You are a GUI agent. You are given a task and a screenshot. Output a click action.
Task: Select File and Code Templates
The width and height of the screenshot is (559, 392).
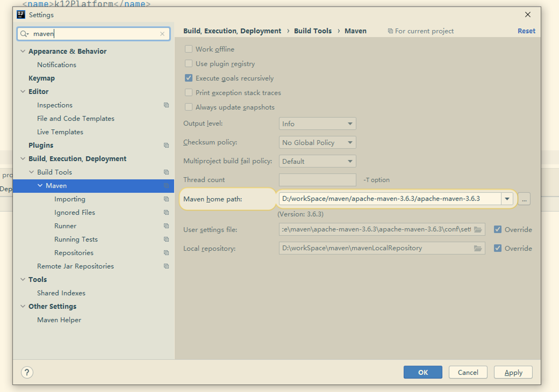pyautogui.click(x=76, y=118)
